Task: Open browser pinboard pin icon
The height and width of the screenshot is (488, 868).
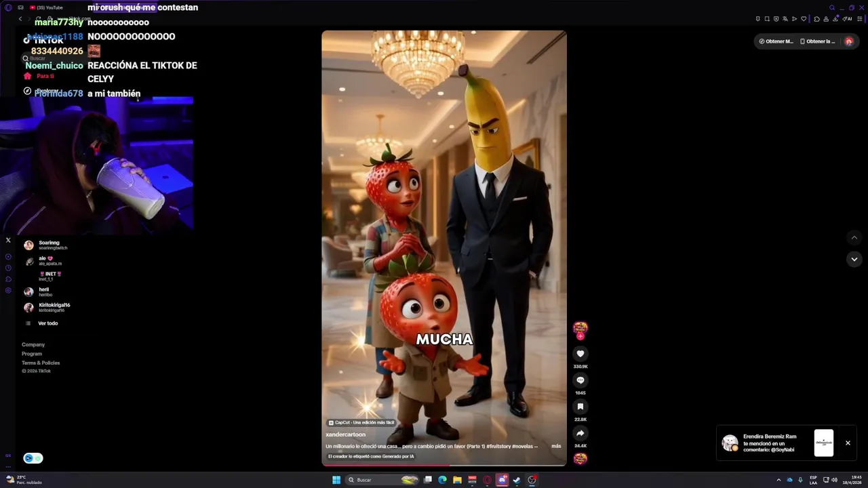Action: 757,19
